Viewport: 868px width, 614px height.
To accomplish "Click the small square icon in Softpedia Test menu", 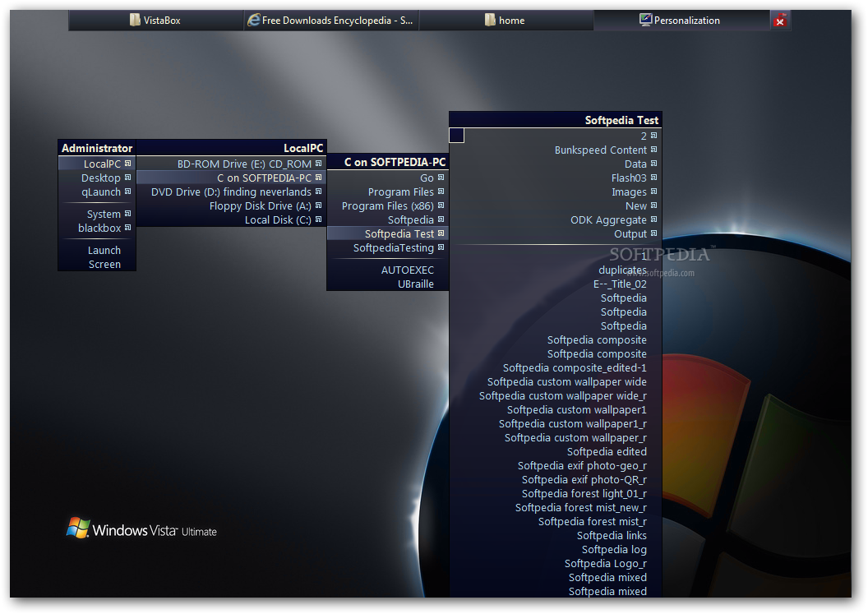I will (457, 136).
